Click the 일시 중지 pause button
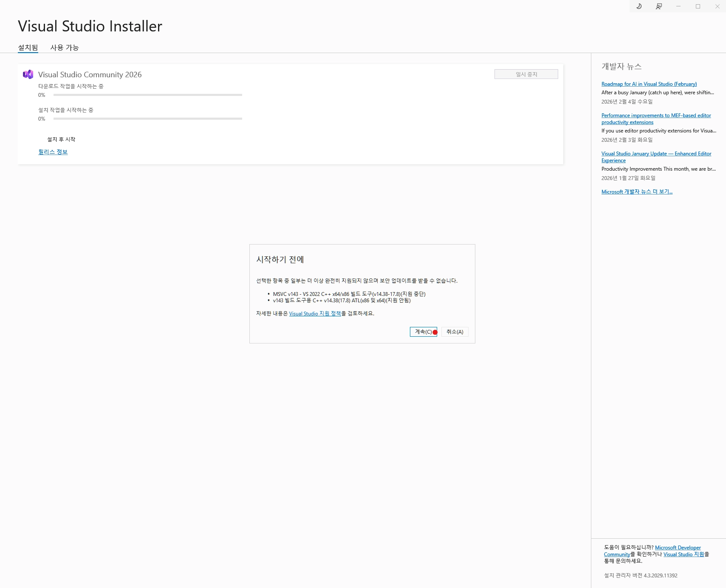726x588 pixels. coord(526,74)
